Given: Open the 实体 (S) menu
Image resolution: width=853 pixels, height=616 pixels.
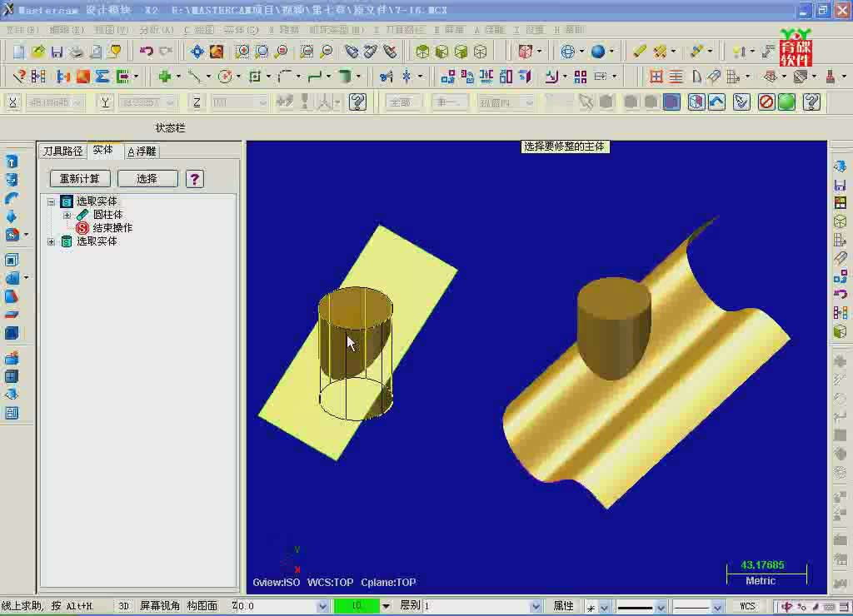Looking at the screenshot, I should pos(242,29).
